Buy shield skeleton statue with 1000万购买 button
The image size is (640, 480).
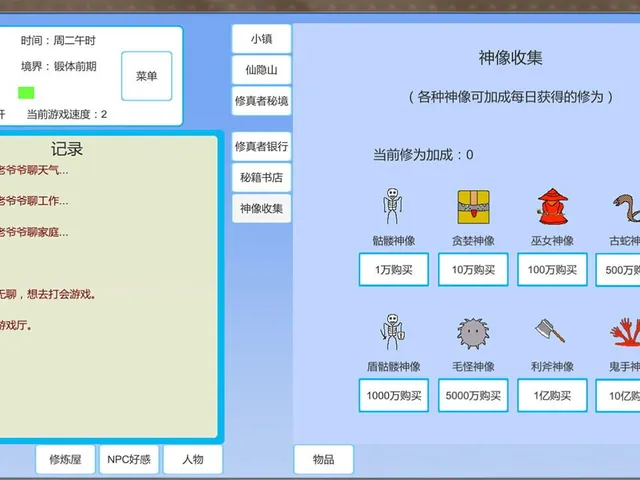393,395
